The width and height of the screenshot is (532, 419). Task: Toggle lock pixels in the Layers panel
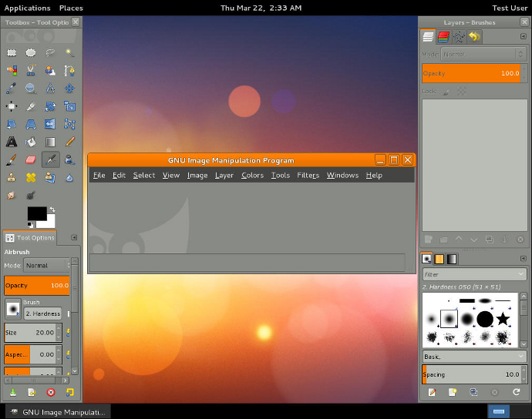click(x=446, y=91)
